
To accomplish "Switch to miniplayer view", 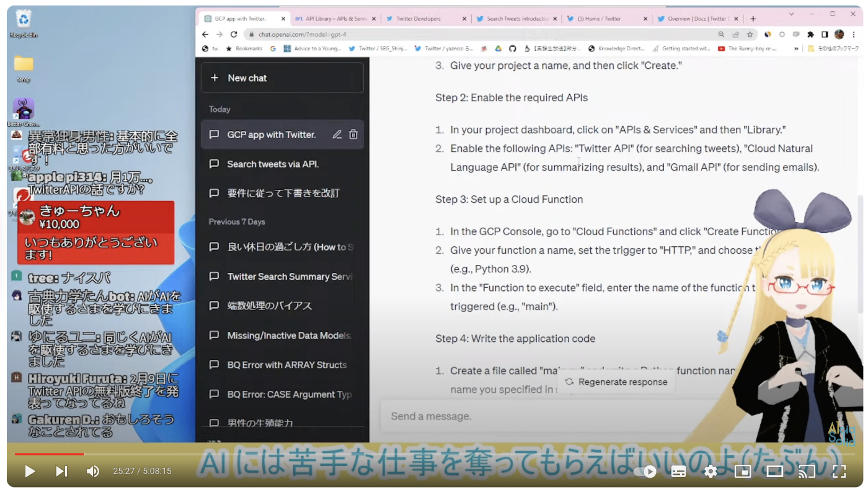I will [x=743, y=472].
